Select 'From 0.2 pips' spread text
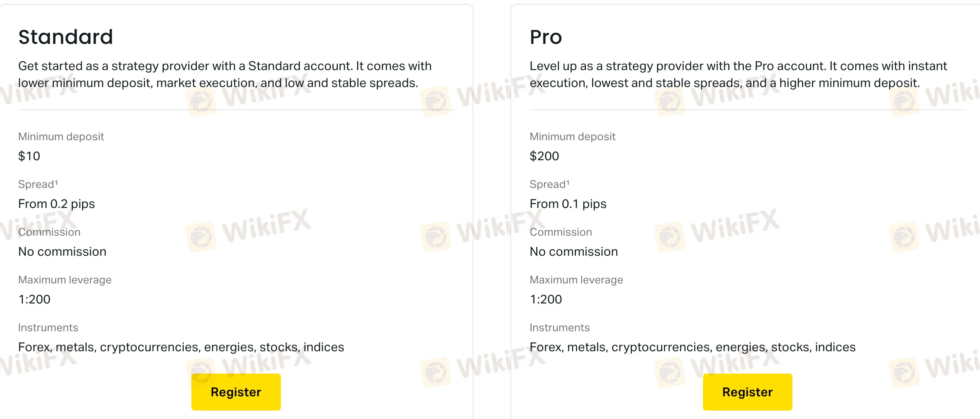The width and height of the screenshot is (980, 419). (57, 204)
